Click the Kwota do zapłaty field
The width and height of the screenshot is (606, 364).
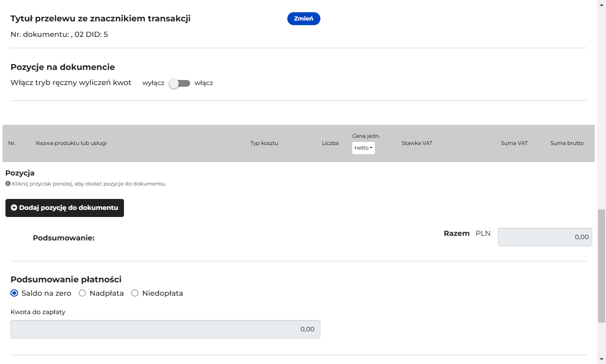tap(165, 329)
